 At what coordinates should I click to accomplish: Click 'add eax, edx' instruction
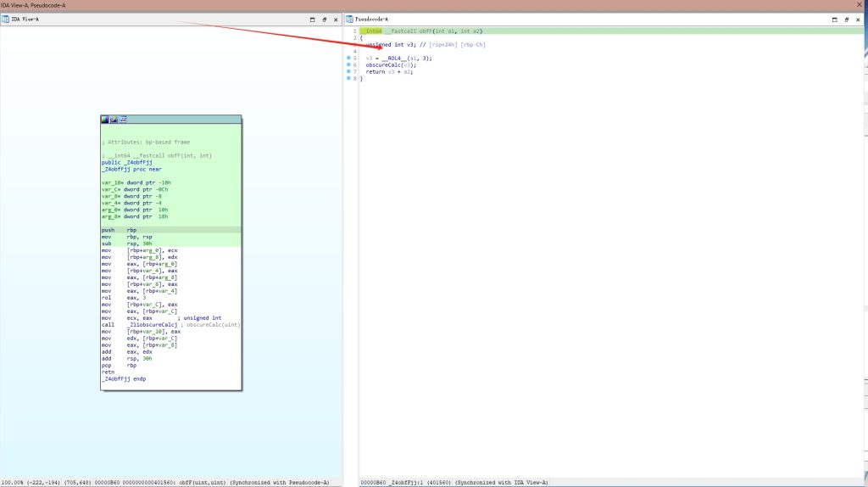click(127, 352)
